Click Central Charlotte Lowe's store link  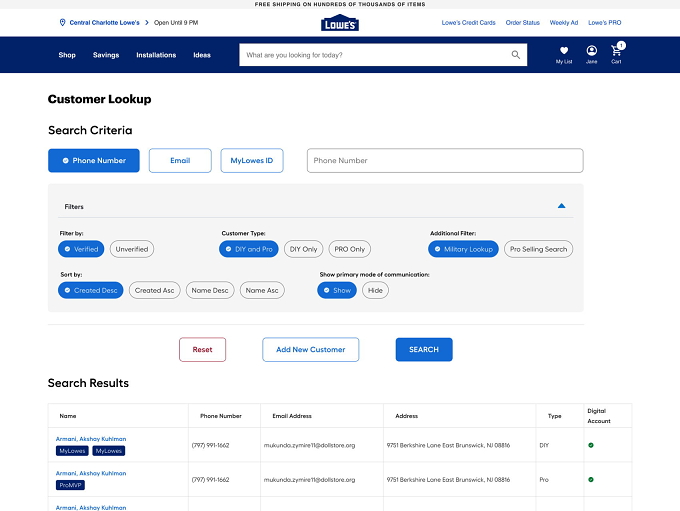click(x=105, y=23)
